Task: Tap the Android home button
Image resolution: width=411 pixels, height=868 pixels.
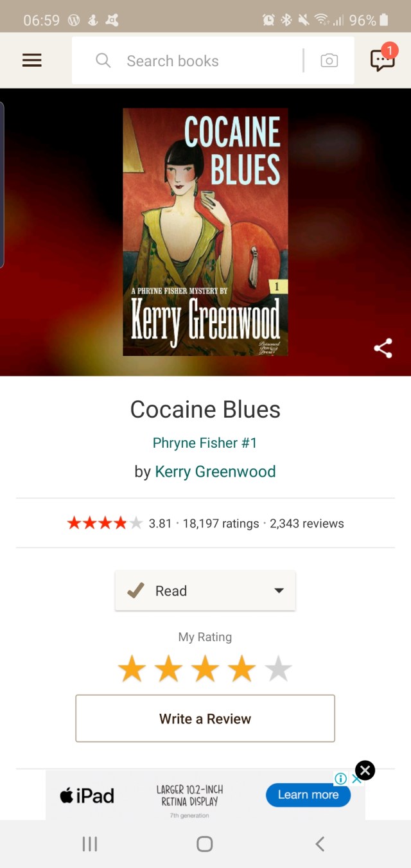Action: pos(205,844)
